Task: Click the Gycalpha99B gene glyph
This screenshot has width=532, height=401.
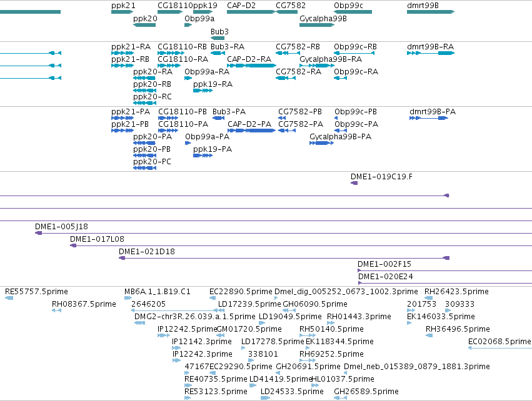Action: click(317, 25)
